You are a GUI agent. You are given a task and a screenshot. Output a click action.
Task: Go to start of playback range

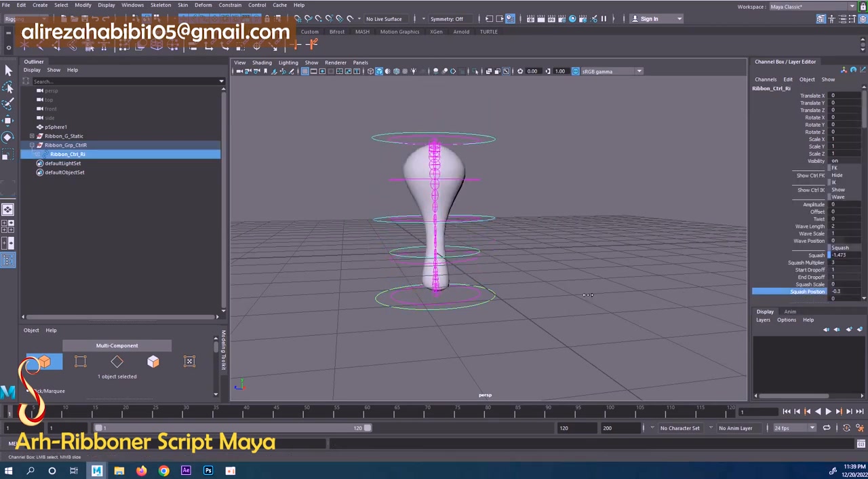(787, 411)
